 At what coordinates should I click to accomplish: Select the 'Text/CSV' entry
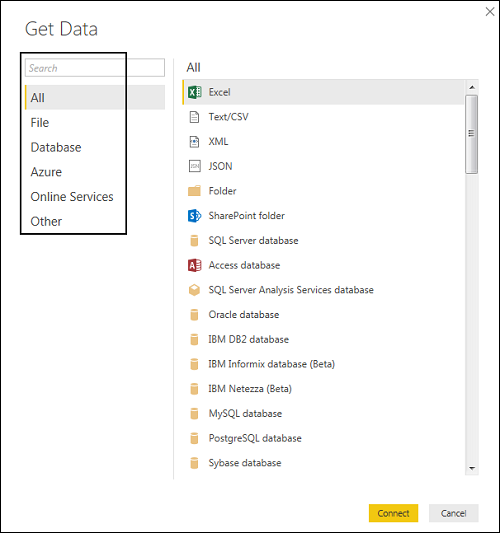(228, 117)
